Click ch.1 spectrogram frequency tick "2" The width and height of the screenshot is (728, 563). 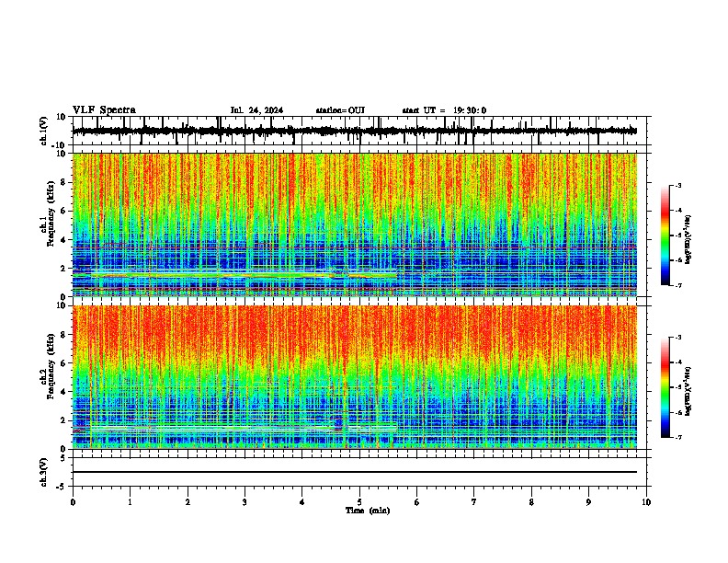pyautogui.click(x=63, y=268)
